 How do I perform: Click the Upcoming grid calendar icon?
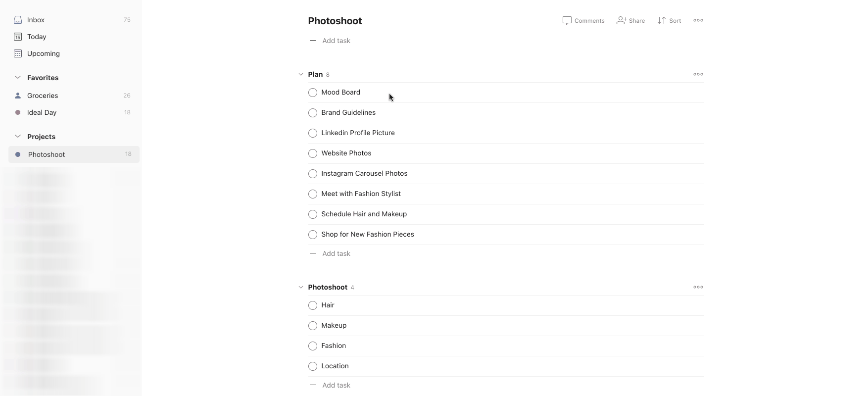tap(18, 53)
